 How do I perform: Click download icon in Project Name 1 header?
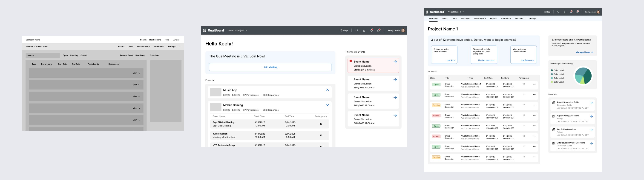coord(564,12)
